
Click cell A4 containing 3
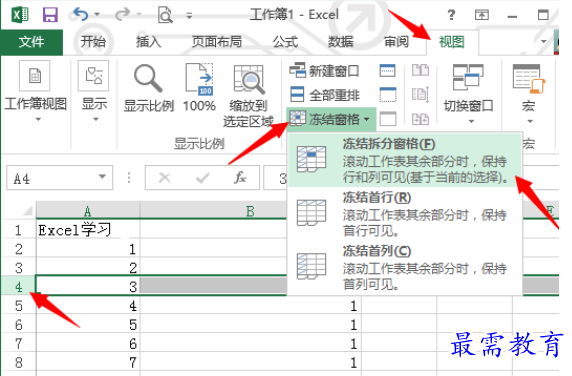[x=88, y=286]
